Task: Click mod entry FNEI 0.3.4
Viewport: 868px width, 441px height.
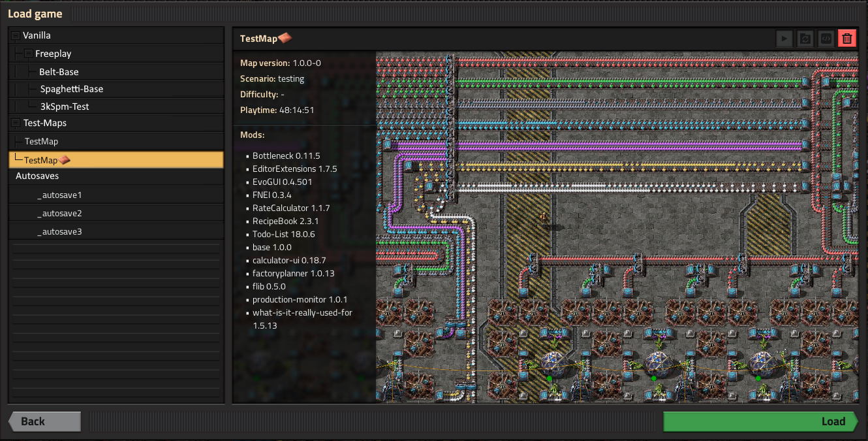Action: tap(272, 195)
